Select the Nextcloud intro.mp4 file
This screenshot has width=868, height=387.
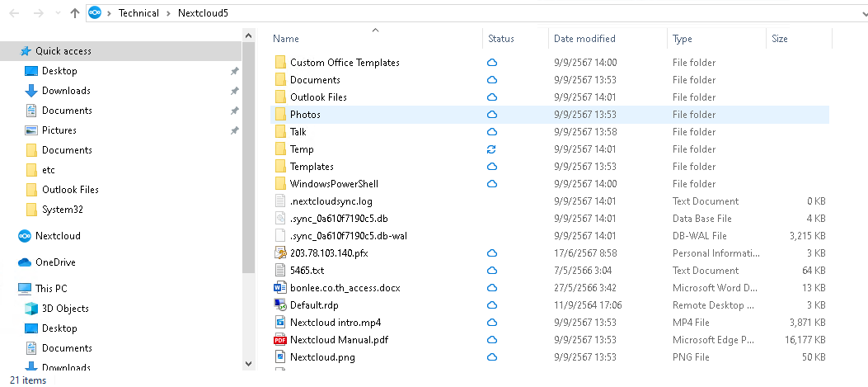[335, 323]
